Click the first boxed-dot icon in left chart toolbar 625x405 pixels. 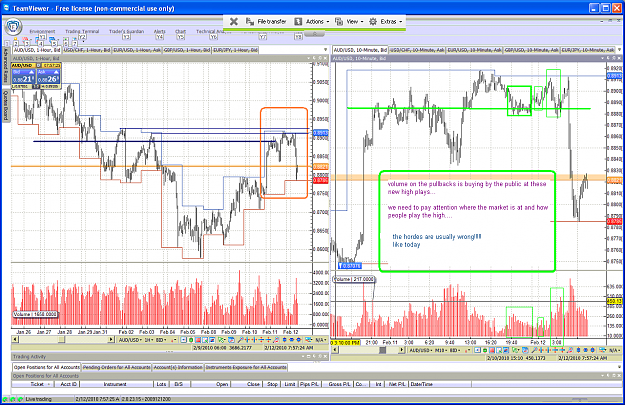coord(183,340)
